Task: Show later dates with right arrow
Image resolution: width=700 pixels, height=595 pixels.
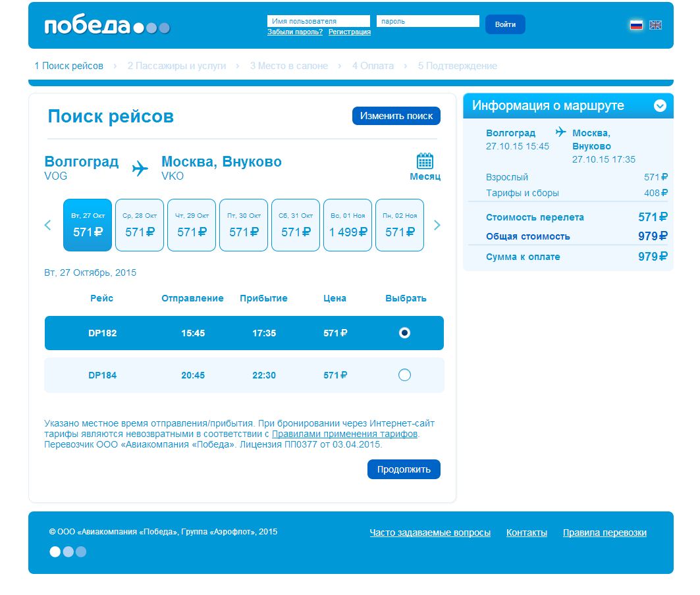Action: click(437, 225)
